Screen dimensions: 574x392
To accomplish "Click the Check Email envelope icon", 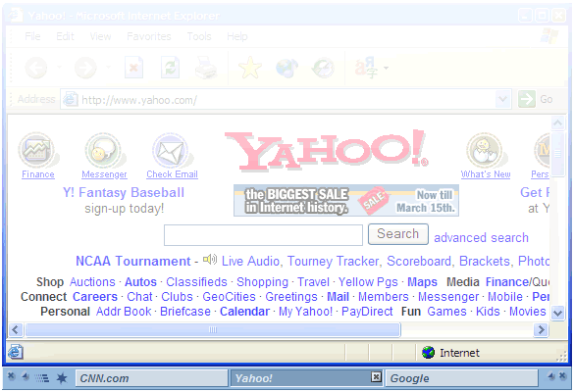I will 170,150.
